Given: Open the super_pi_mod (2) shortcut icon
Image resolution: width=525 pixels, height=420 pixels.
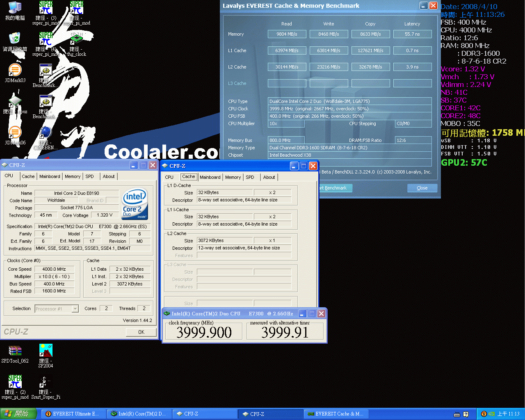Looking at the screenshot, I should [15, 387].
